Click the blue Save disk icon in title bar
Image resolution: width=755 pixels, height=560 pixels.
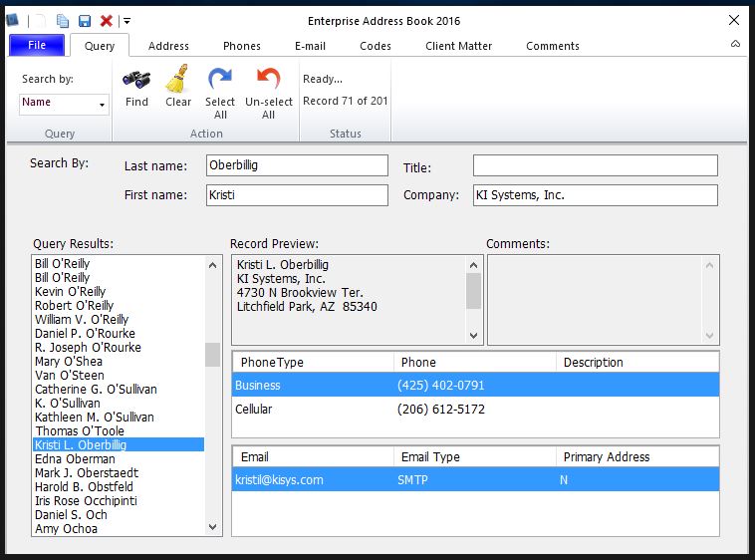85,21
